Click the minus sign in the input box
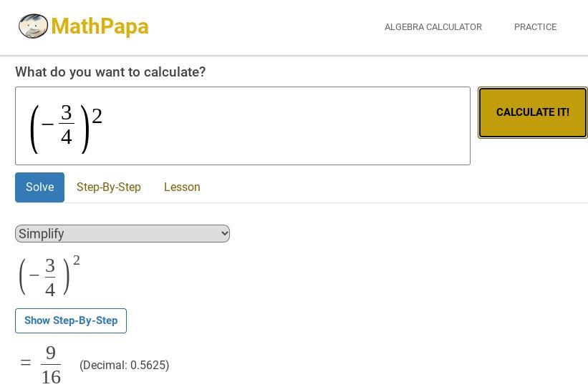The height and width of the screenshot is (392, 588). (48, 125)
